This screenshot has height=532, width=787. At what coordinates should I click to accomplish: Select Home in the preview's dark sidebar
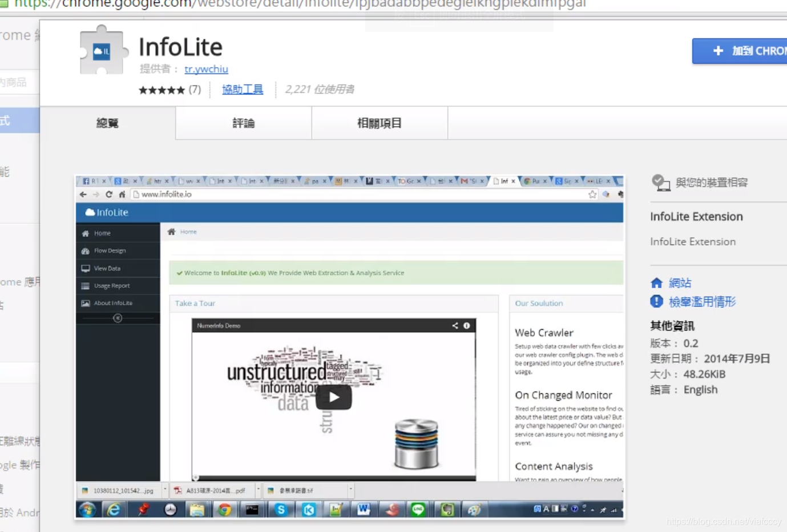[x=118, y=233]
